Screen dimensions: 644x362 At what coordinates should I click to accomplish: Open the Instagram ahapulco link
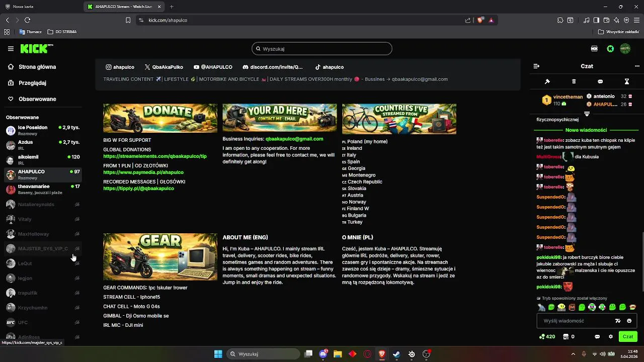120,67
